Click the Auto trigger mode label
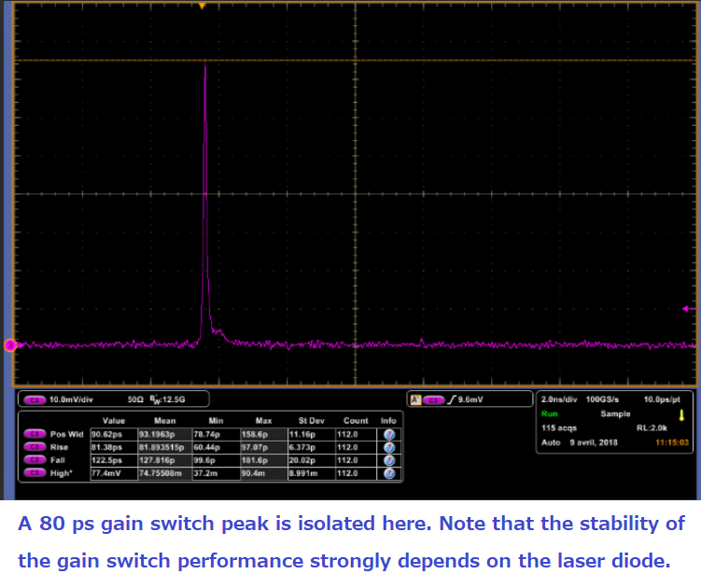The width and height of the screenshot is (701, 588). (x=550, y=441)
